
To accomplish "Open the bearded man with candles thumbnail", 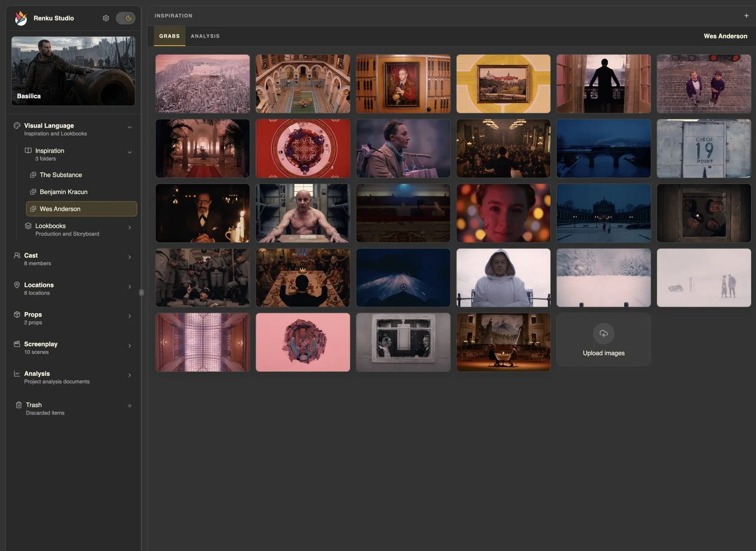I will pos(202,213).
